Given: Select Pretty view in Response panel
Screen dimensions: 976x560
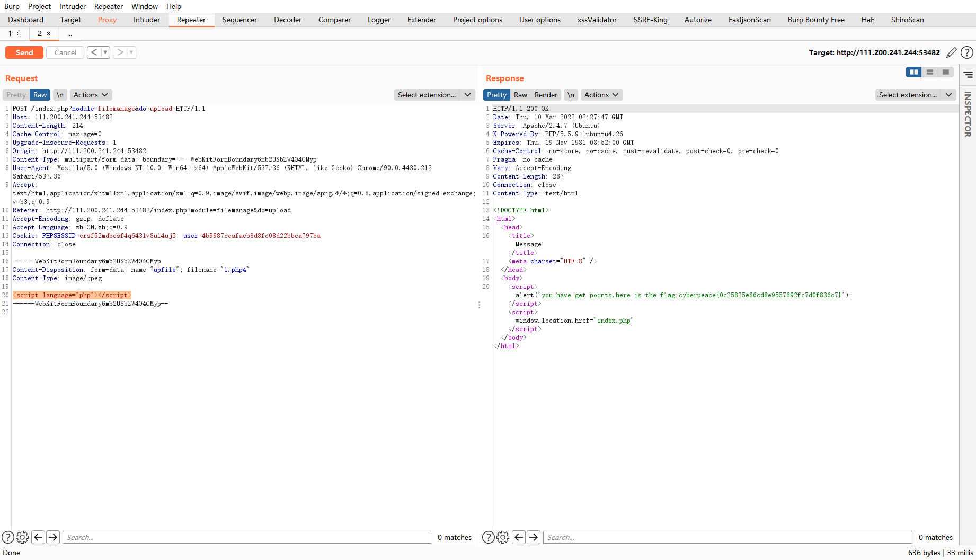Looking at the screenshot, I should tap(496, 95).
